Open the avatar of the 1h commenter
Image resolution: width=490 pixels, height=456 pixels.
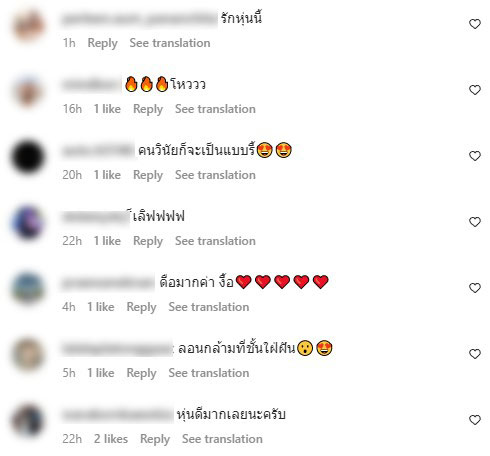[28, 25]
